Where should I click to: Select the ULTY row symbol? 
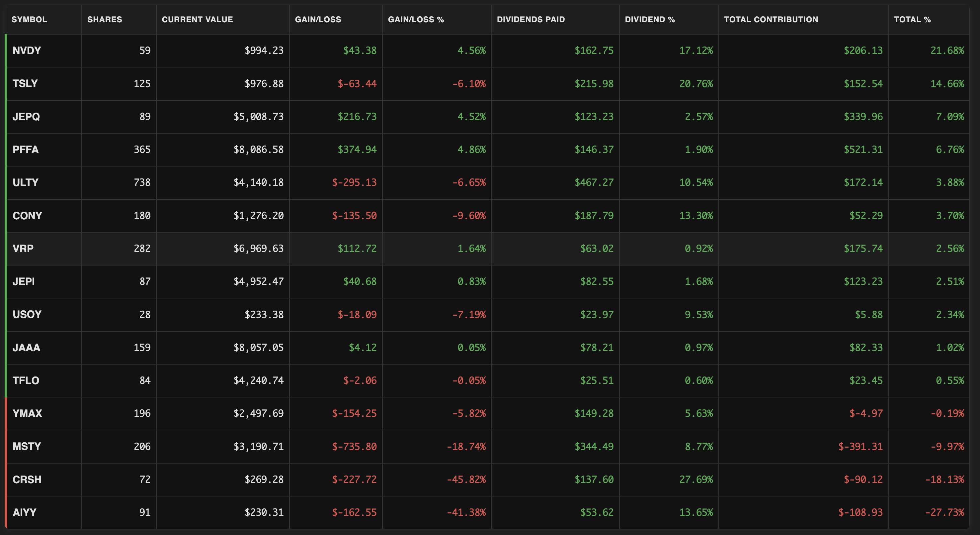click(x=26, y=182)
